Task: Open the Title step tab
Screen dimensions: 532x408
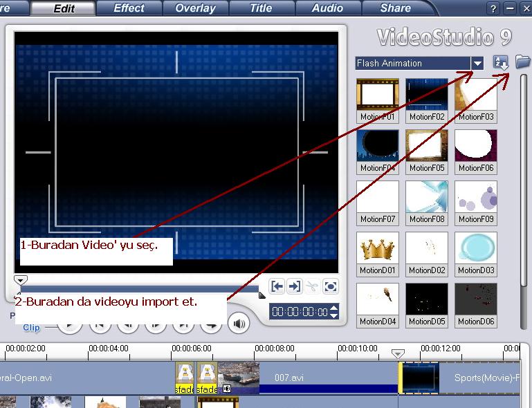Action: [x=262, y=8]
